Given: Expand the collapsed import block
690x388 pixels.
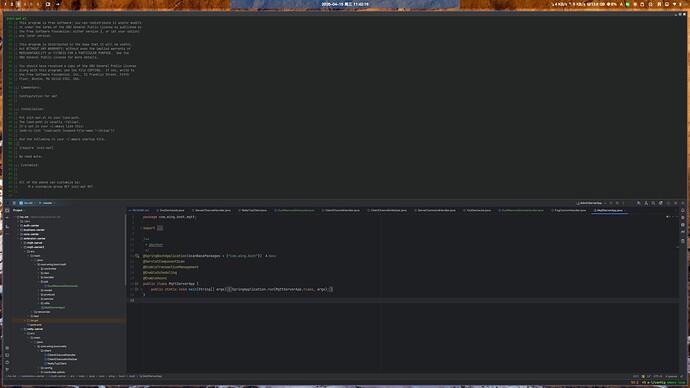Looking at the screenshot, I should point(160,228).
